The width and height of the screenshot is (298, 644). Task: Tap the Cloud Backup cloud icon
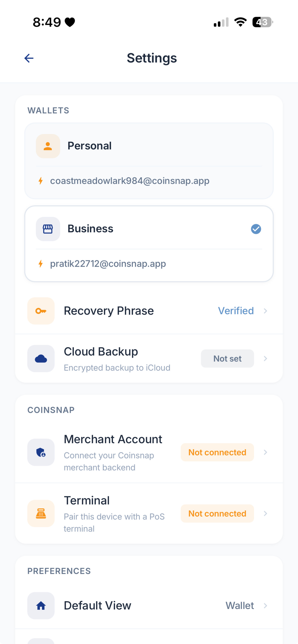click(x=41, y=359)
